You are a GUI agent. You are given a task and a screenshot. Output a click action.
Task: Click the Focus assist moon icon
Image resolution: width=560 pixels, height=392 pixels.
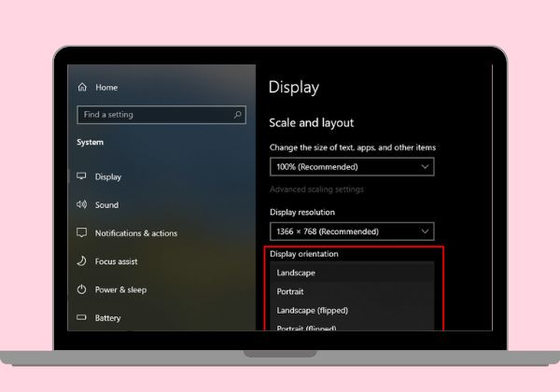coord(81,261)
